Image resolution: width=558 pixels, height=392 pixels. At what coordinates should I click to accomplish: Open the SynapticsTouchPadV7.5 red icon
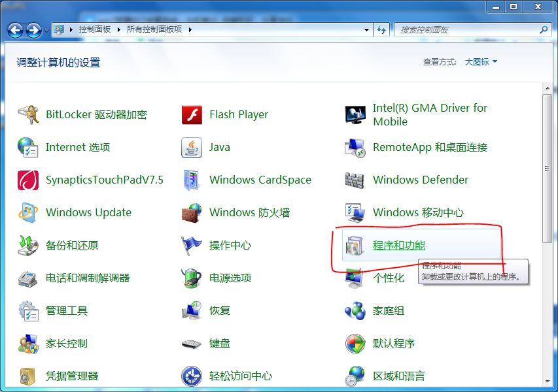27,180
